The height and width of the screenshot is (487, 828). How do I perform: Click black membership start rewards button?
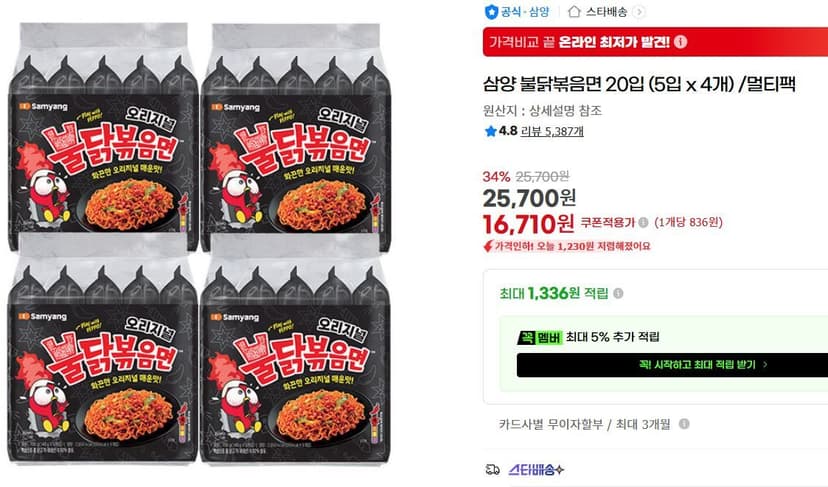[x=672, y=365]
